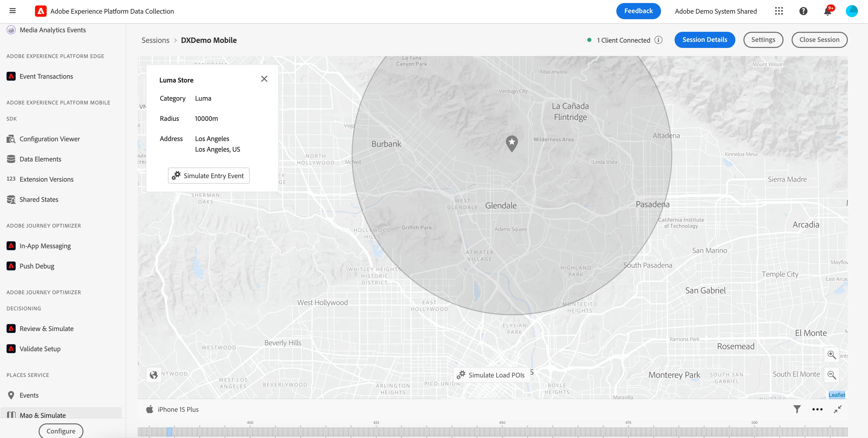The image size is (868, 438).
Task: Open the timeline more options ellipsis
Action: click(817, 409)
